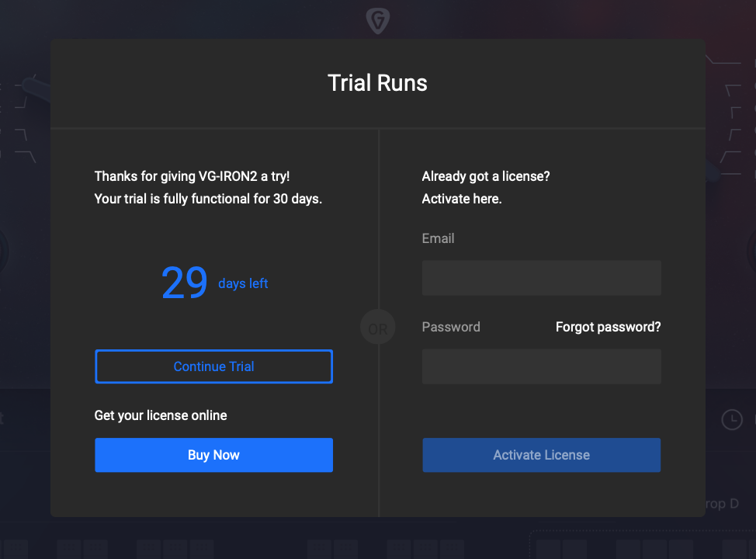
Task: Click the dimmed lever handle at top-left
Action: [x=36, y=89]
